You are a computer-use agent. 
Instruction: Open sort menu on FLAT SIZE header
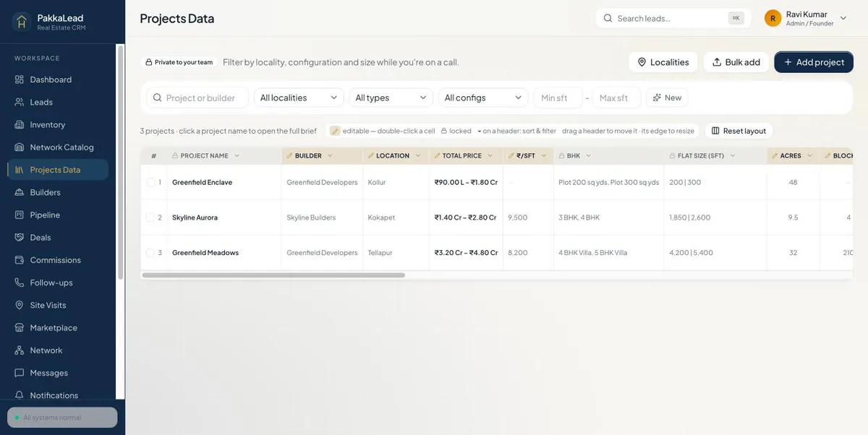732,155
